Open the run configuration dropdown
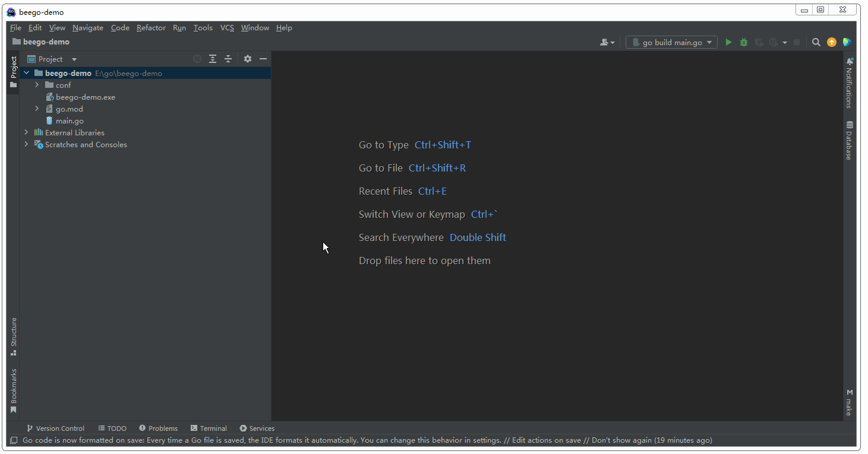 671,42
